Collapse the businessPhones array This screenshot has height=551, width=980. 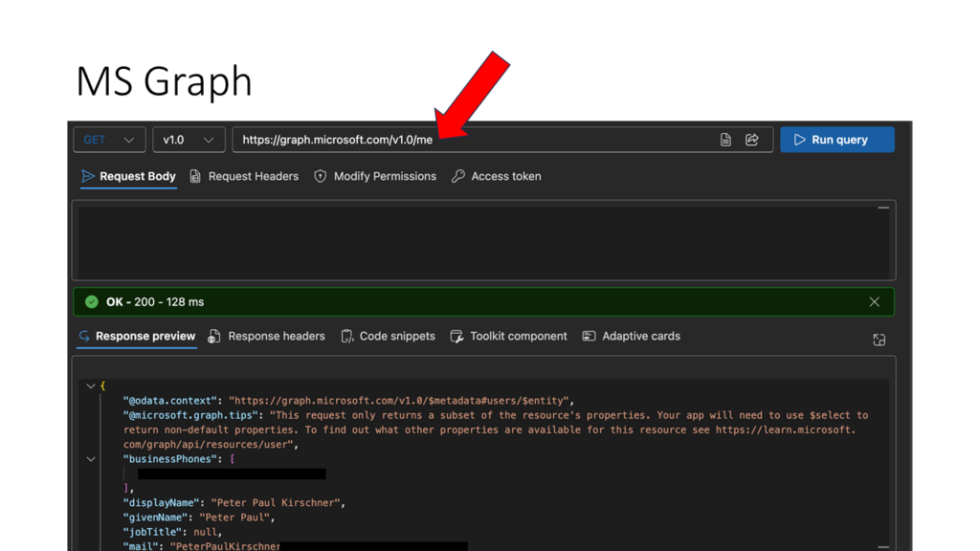point(91,459)
